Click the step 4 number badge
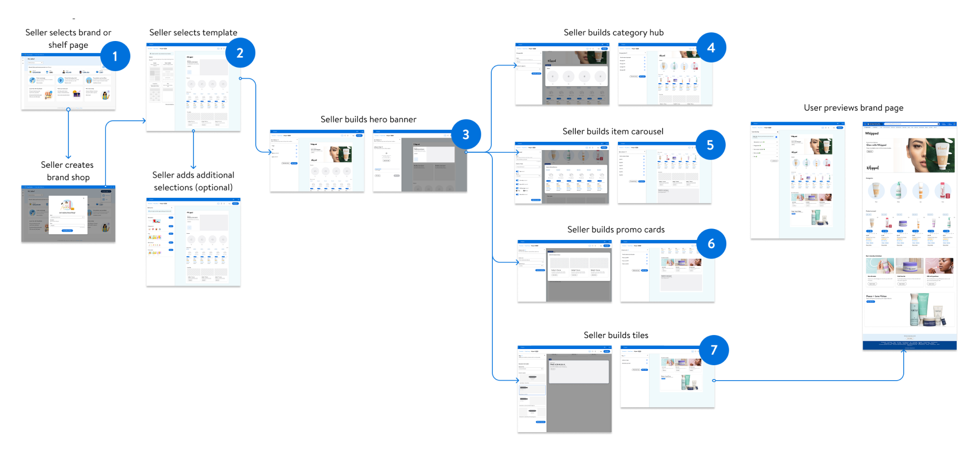980x456 pixels. tap(711, 48)
